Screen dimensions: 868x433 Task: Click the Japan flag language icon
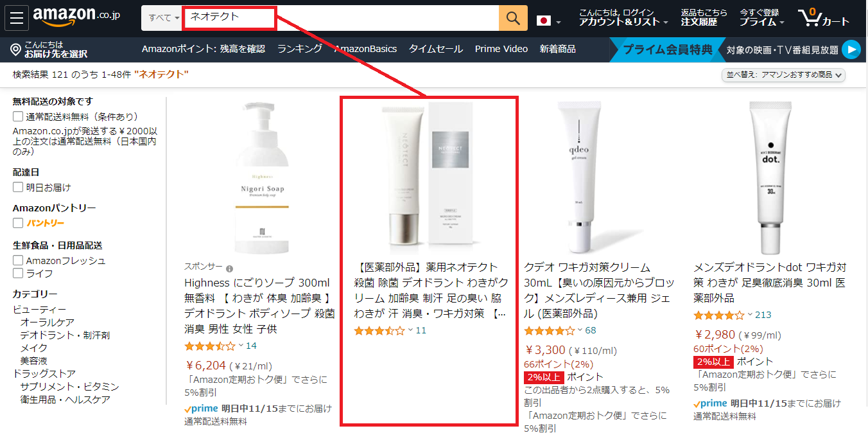pos(544,21)
